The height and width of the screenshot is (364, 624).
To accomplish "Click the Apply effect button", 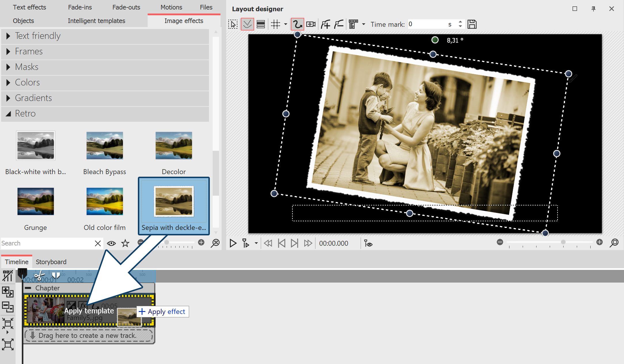I will coord(163,312).
